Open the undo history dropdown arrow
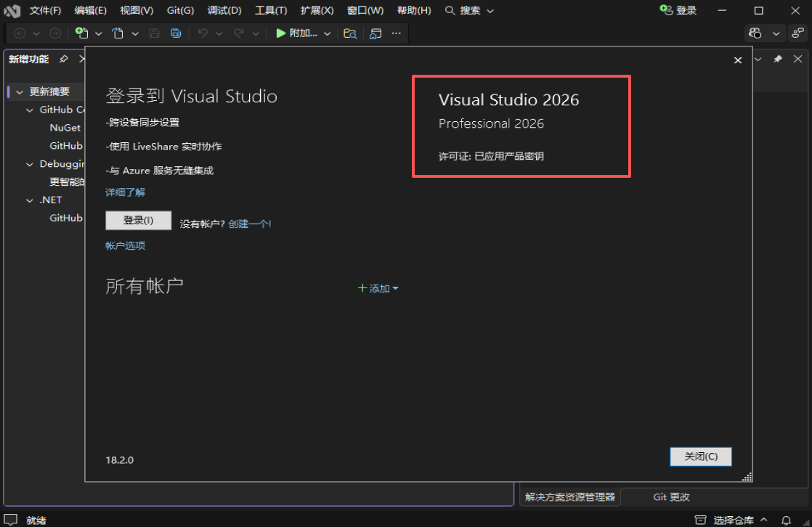Image resolution: width=812 pixels, height=527 pixels. click(219, 33)
